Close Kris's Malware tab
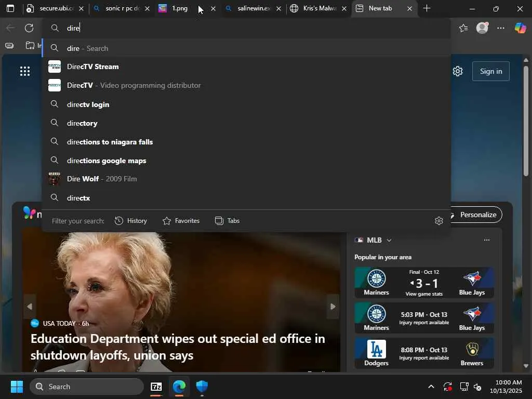 [x=344, y=9]
